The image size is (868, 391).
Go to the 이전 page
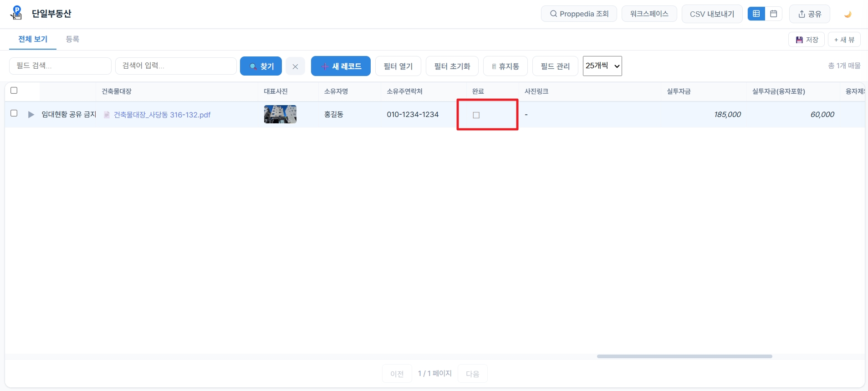click(x=397, y=374)
